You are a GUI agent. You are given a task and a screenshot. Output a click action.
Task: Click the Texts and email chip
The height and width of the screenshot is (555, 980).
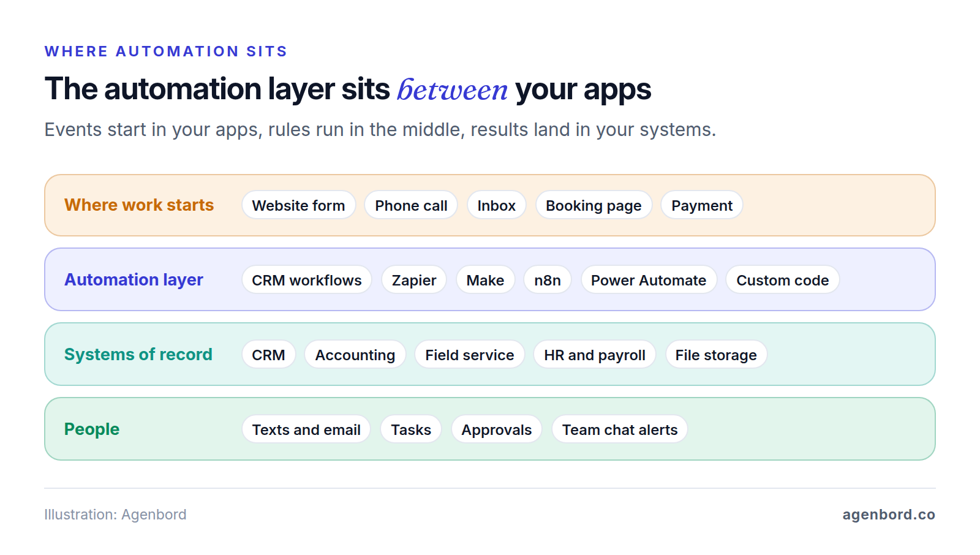[306, 429]
